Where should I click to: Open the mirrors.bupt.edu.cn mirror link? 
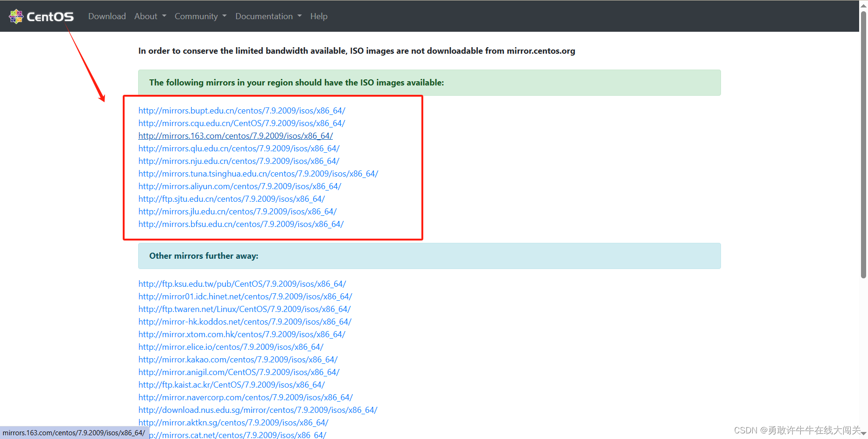[x=242, y=111]
